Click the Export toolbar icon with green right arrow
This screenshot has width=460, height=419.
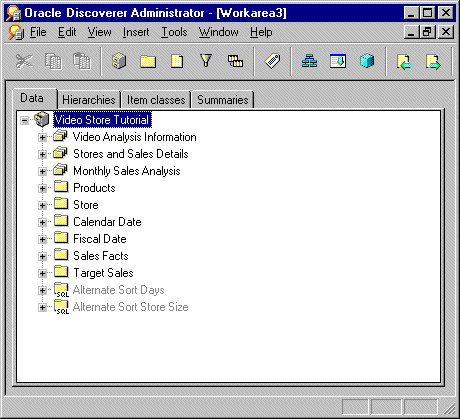[433, 62]
